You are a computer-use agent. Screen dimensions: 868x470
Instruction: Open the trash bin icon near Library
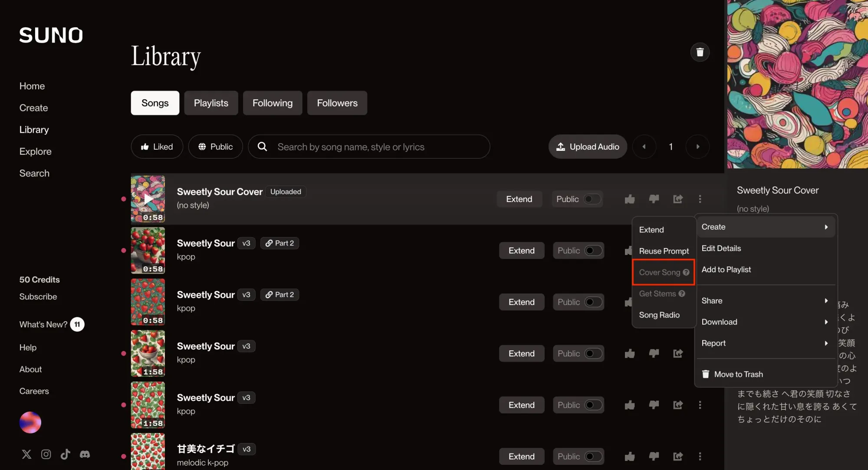tap(700, 52)
